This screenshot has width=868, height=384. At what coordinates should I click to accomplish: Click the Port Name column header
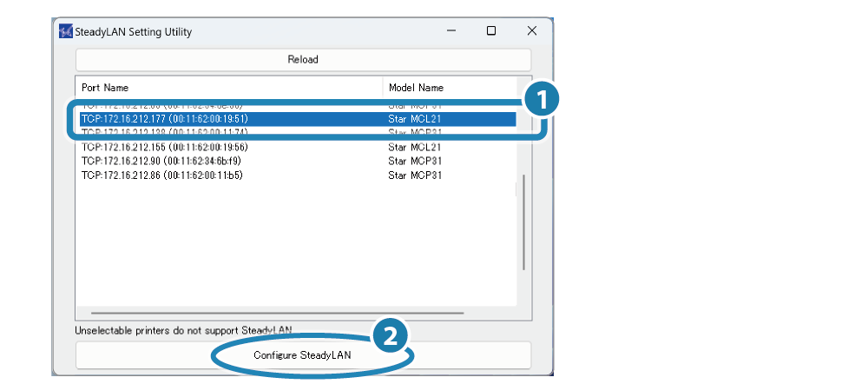point(229,88)
